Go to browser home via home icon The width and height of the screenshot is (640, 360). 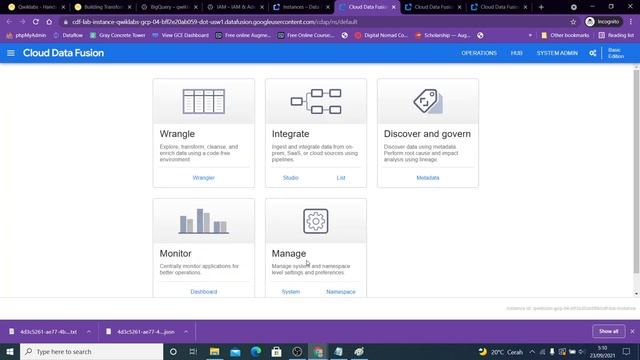(x=49, y=22)
